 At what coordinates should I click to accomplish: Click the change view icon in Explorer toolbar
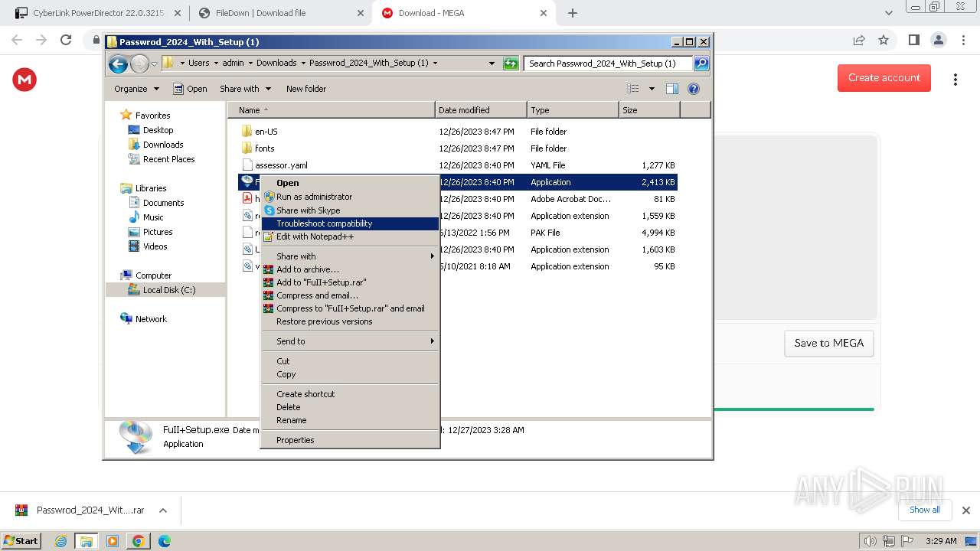(632, 89)
